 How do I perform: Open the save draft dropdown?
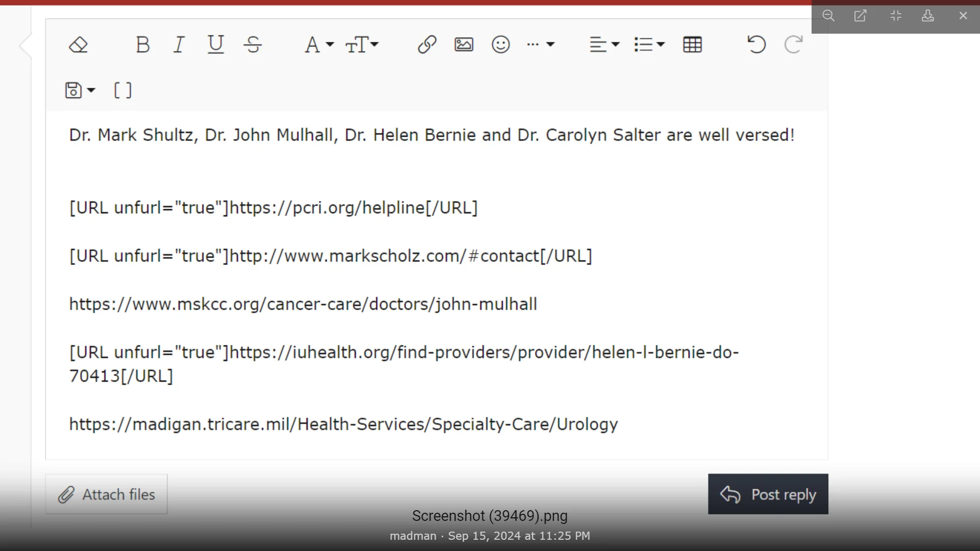pyautogui.click(x=80, y=90)
